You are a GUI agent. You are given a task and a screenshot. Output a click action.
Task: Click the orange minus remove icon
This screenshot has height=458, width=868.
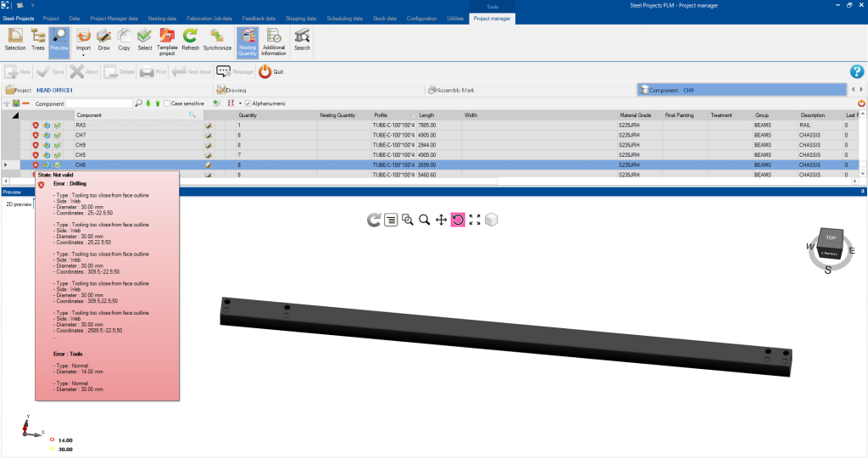coord(25,103)
